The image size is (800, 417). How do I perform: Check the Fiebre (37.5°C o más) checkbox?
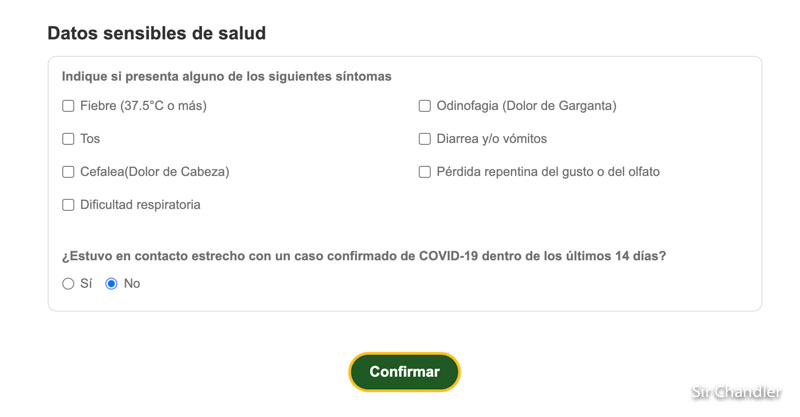pyautogui.click(x=69, y=106)
